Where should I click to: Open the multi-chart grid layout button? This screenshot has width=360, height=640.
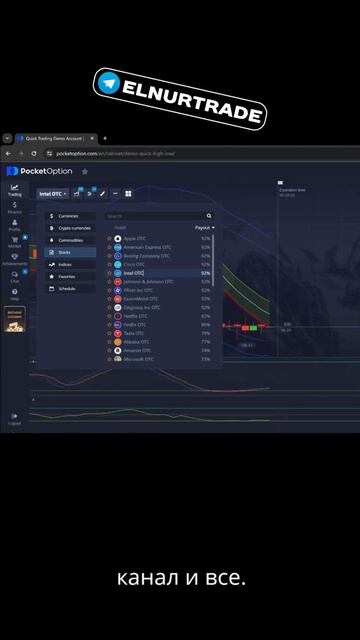tap(128, 193)
